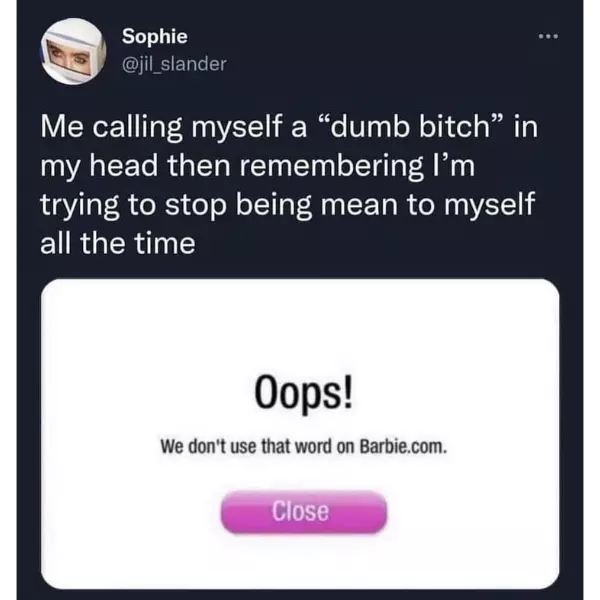600x600 pixels.
Task: Click the display name "Sophie"
Action: pos(155,36)
